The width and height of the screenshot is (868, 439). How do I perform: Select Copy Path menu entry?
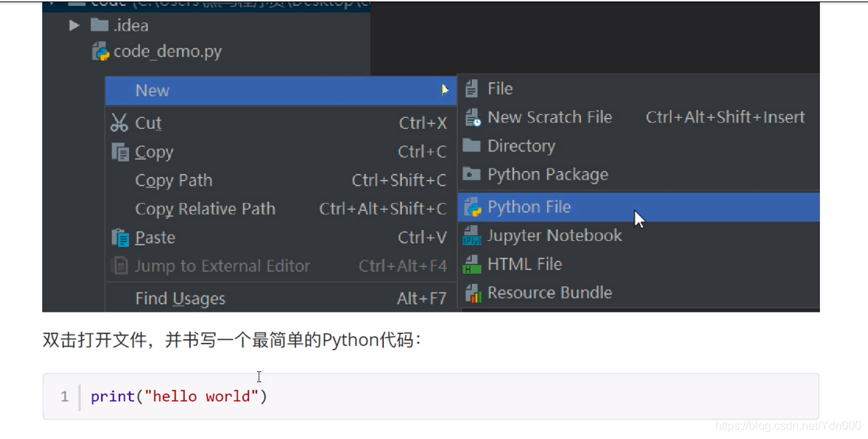280,181
